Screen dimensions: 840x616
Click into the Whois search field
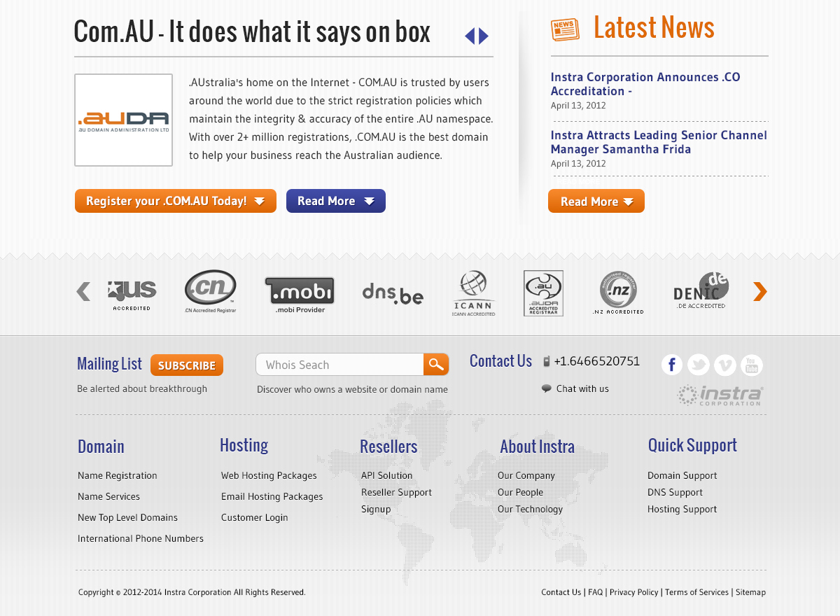tap(340, 365)
